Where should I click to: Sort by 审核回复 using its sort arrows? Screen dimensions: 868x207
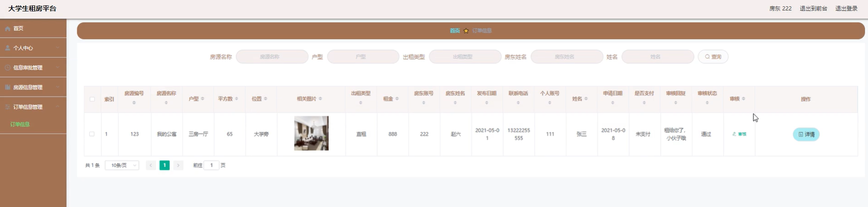point(676,103)
